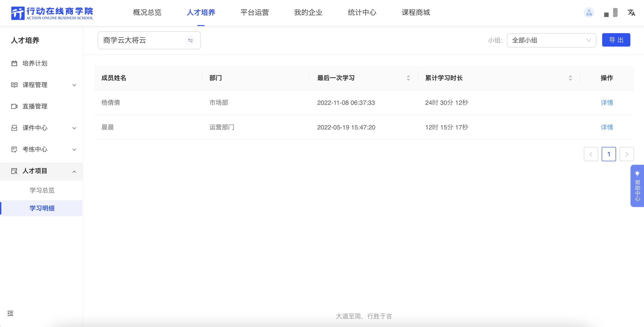The image size is (644, 327).
Task: Sort by 最后一次学习 column
Action: click(x=408, y=78)
